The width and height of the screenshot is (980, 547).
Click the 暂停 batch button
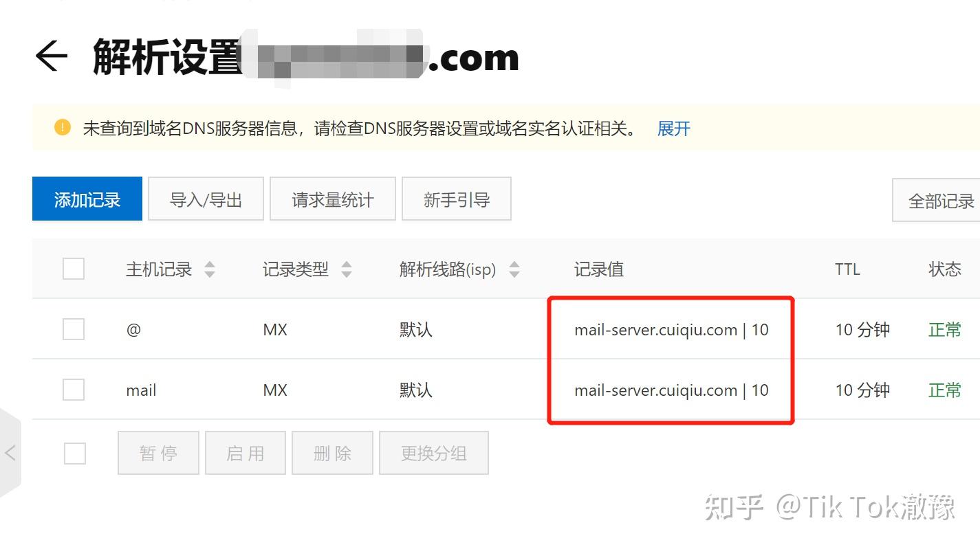(158, 453)
